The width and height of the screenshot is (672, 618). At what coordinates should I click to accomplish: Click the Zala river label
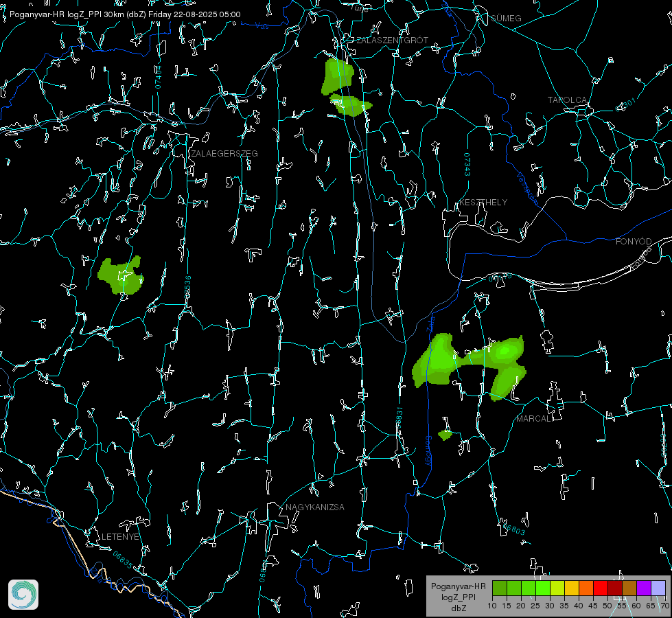(x=430, y=323)
